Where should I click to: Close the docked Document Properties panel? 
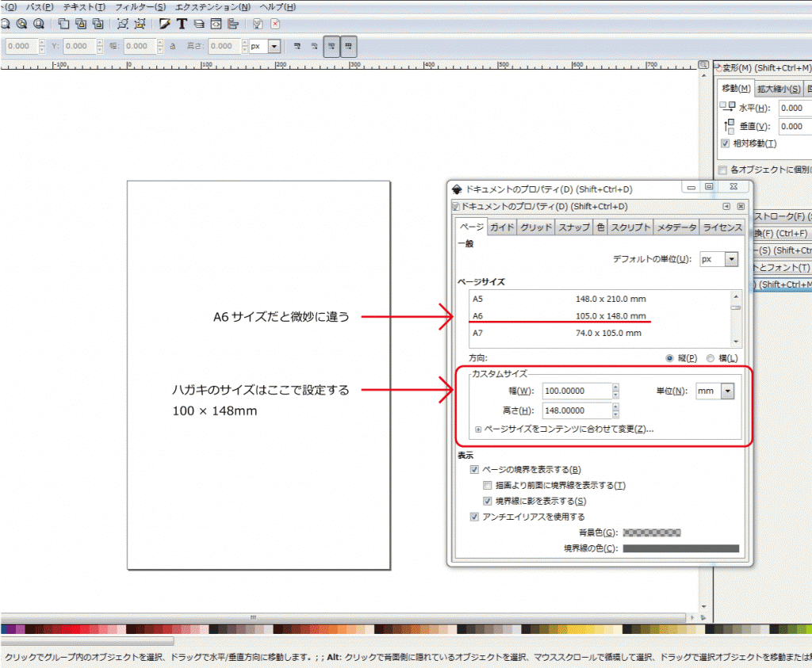pos(741,207)
